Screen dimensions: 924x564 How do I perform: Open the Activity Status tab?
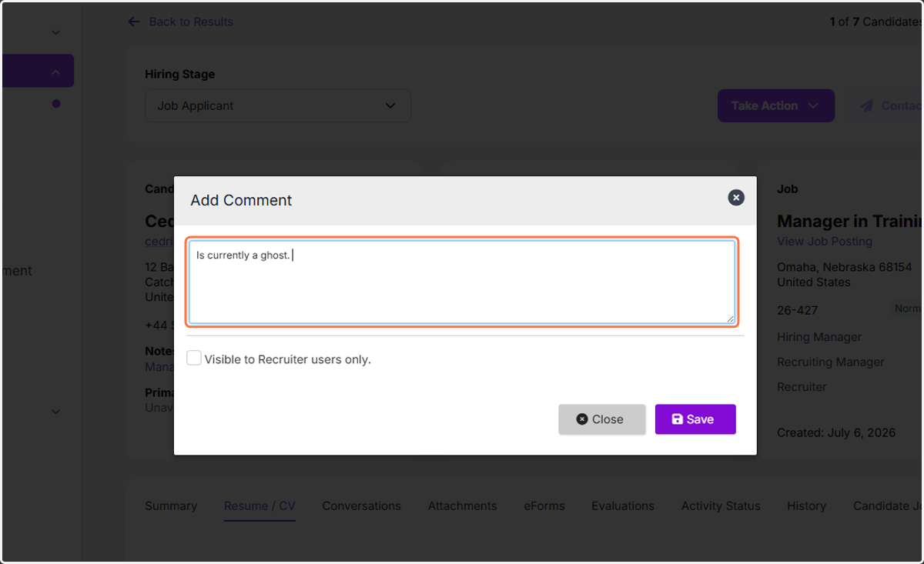point(721,506)
